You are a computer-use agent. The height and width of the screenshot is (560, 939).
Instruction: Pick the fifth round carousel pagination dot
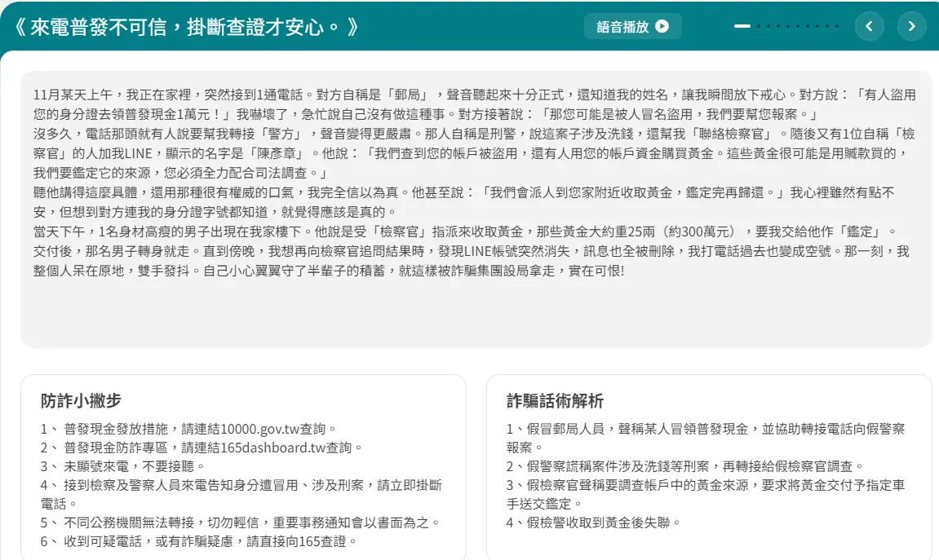tap(798, 26)
